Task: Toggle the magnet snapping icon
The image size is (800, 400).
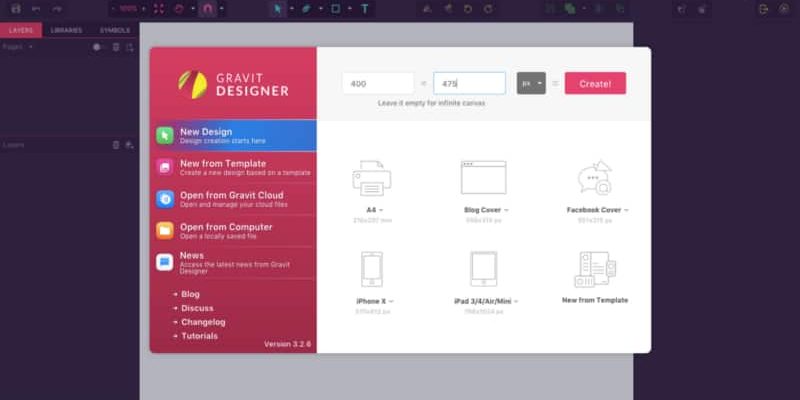Action: click(207, 9)
